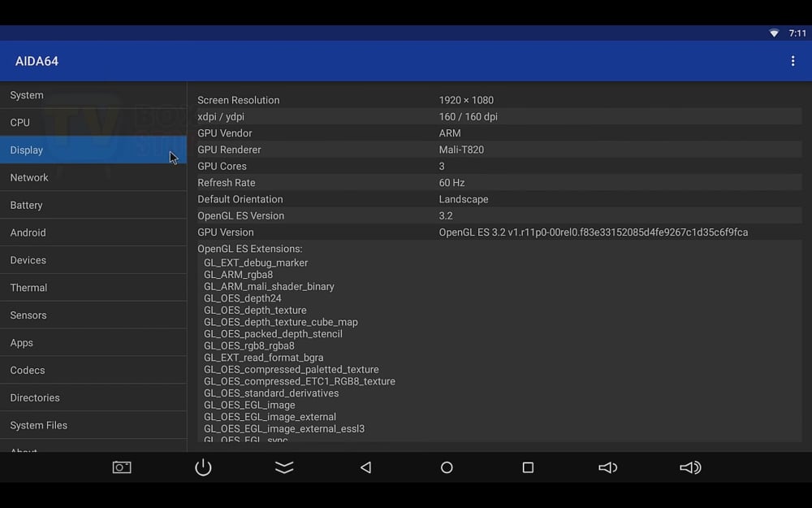
Task: Select the Refresh Rate label
Action: pos(227,183)
